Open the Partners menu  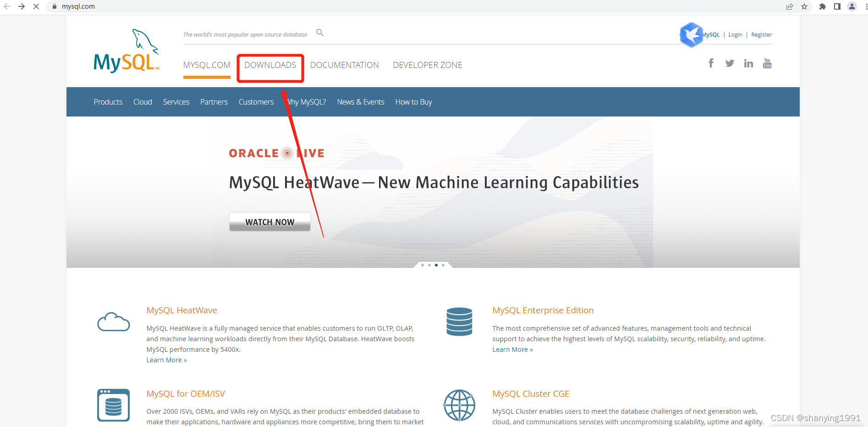(x=214, y=102)
